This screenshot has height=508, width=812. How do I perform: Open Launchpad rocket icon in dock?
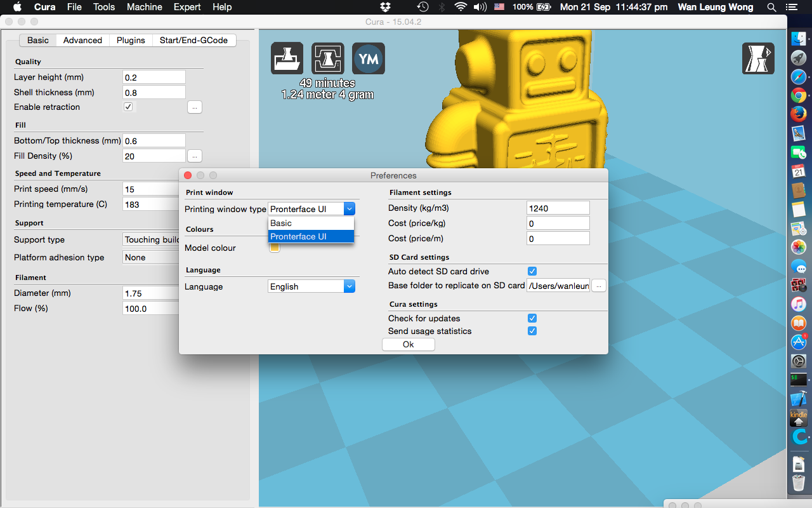pos(799,58)
